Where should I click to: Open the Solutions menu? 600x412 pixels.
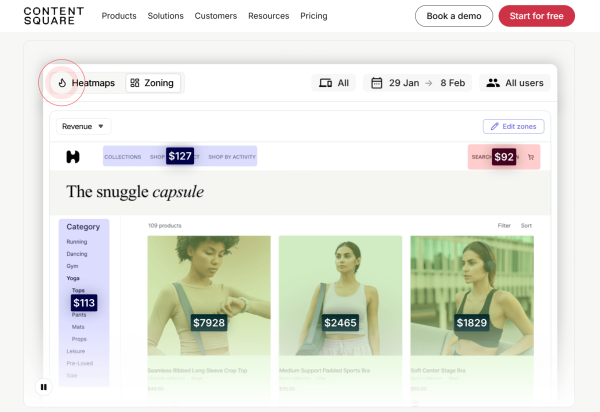pyautogui.click(x=166, y=16)
